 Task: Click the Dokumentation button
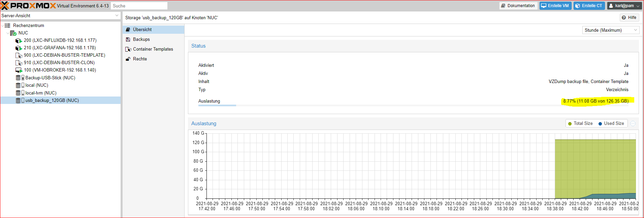point(518,6)
